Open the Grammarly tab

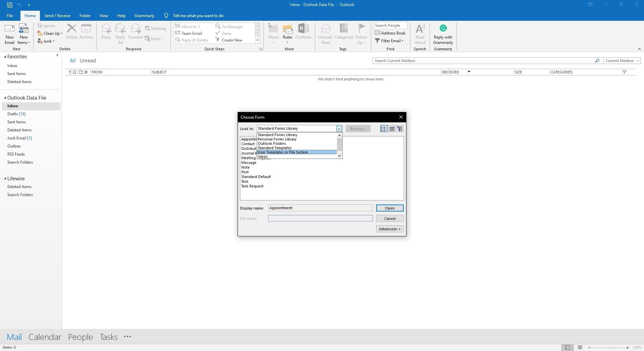pyautogui.click(x=144, y=16)
